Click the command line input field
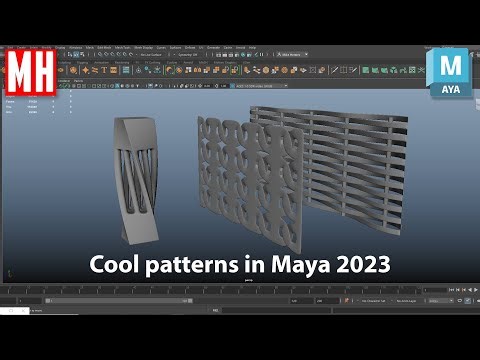The height and width of the screenshot is (360, 480). [x=277, y=310]
